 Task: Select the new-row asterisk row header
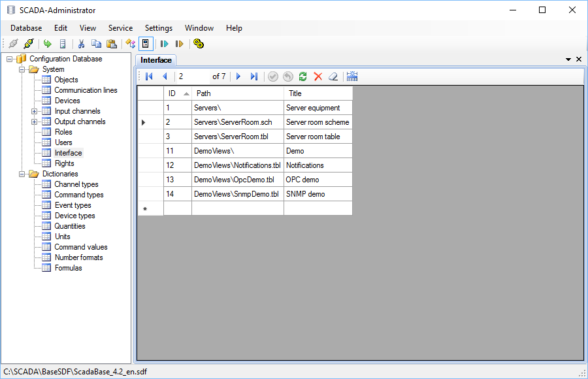(150, 208)
